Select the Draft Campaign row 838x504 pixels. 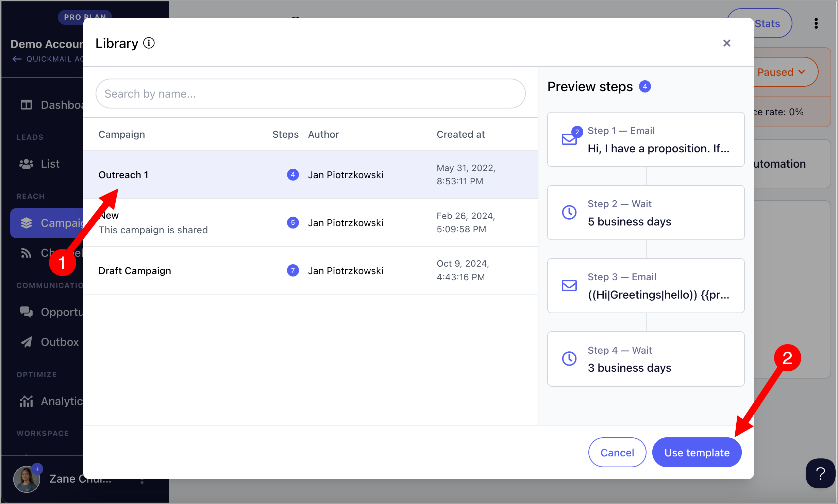[x=311, y=271]
